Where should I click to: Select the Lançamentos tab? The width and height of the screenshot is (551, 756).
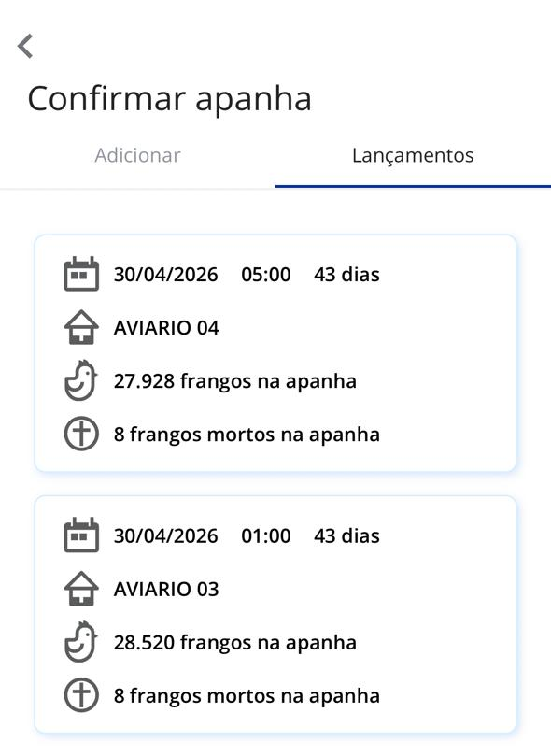click(413, 155)
